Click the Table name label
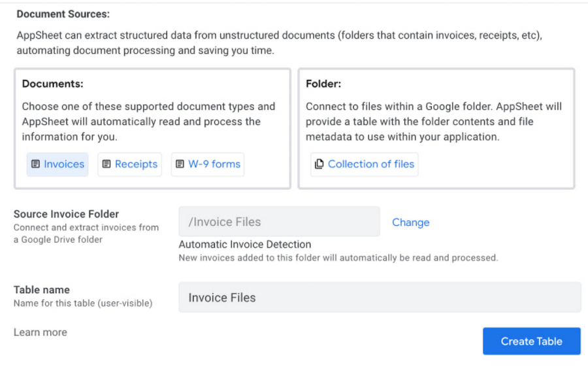The width and height of the screenshot is (588, 367). tap(42, 289)
